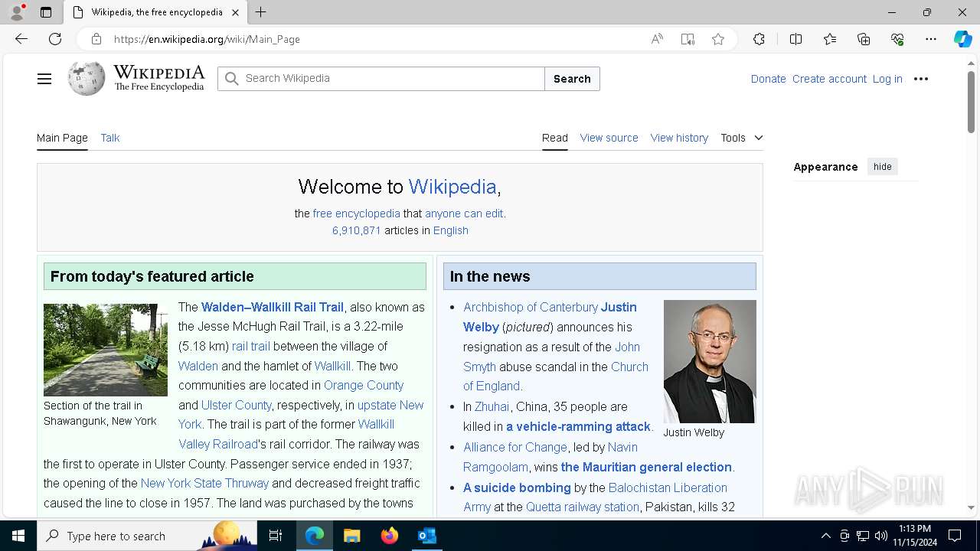Screen dimensions: 980x551
Task: Open volume icon in system tray
Action: pyautogui.click(x=881, y=536)
